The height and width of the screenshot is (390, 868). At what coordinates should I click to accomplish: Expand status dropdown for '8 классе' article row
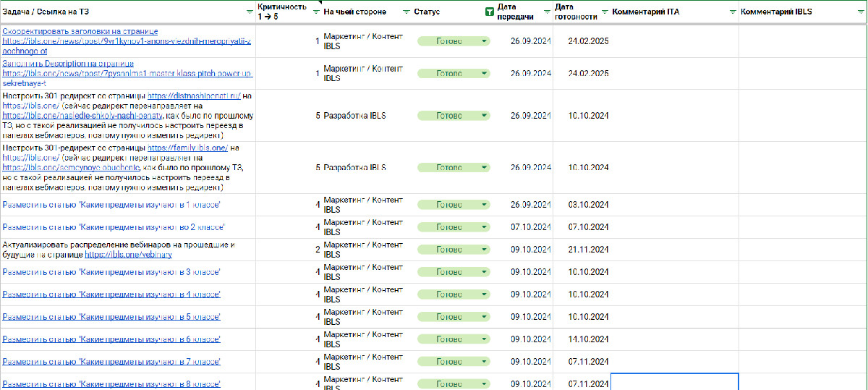pyautogui.click(x=484, y=384)
